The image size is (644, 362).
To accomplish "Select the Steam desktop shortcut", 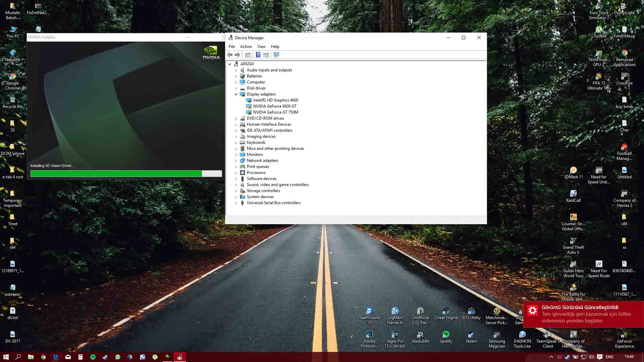I will click(471, 337).
